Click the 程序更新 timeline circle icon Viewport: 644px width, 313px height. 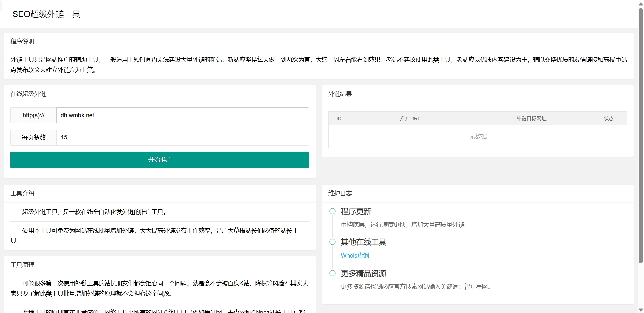[x=332, y=211]
